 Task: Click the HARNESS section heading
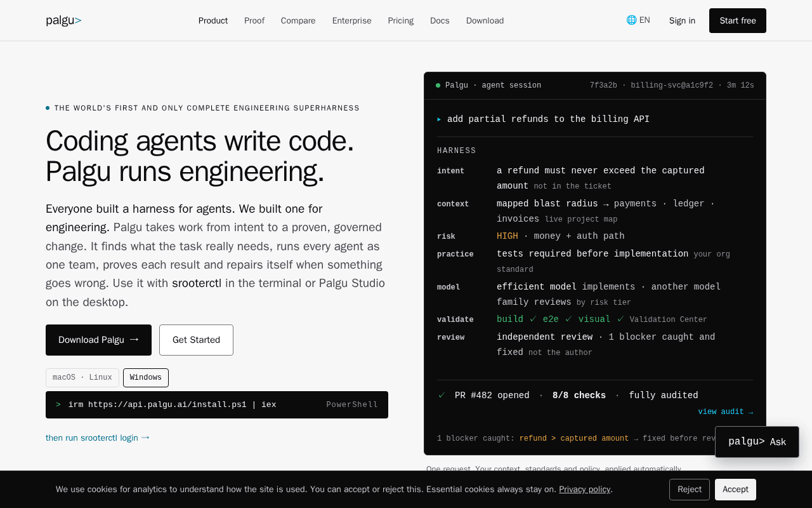[x=457, y=150]
